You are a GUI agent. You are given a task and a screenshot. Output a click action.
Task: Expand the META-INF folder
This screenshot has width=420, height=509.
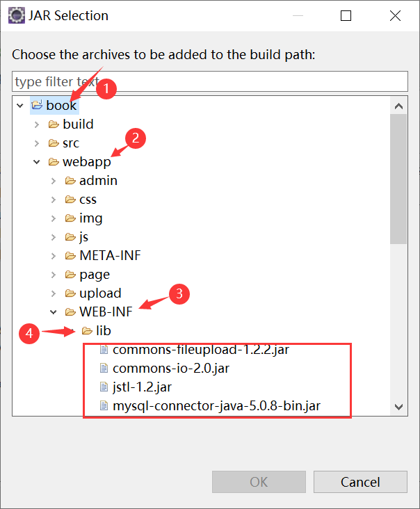tap(53, 256)
